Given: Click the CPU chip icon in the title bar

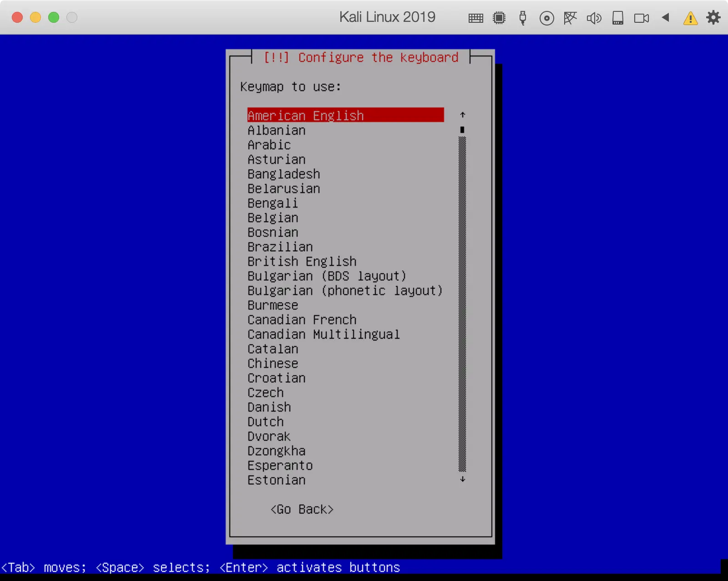Looking at the screenshot, I should point(499,18).
